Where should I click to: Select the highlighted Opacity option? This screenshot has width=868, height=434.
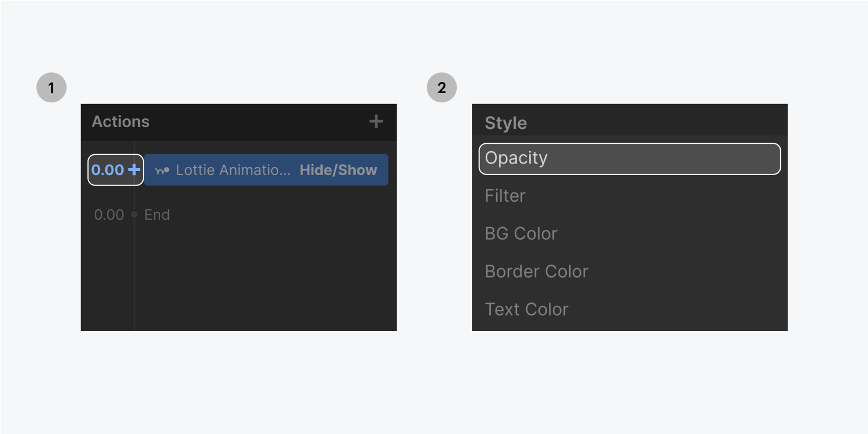point(629,158)
